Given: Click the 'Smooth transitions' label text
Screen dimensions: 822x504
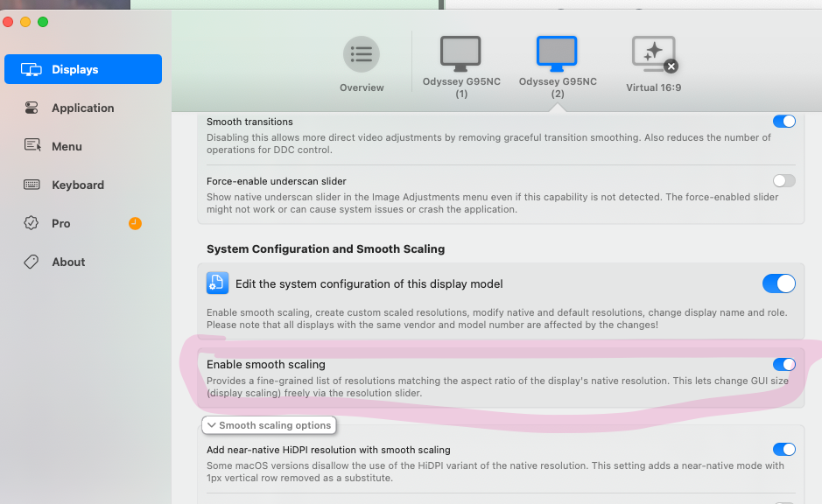Looking at the screenshot, I should click(x=249, y=122).
